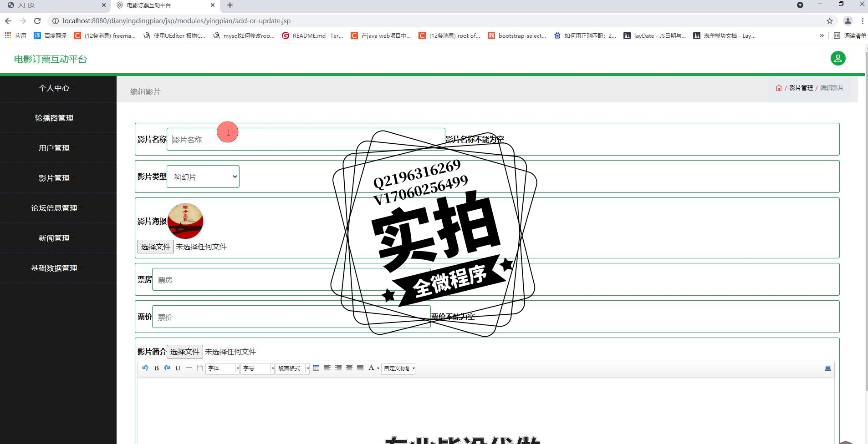Screen dimensions: 868x444
Task: Switch to 入口页 browser tab
Action: pyautogui.click(x=55, y=5)
